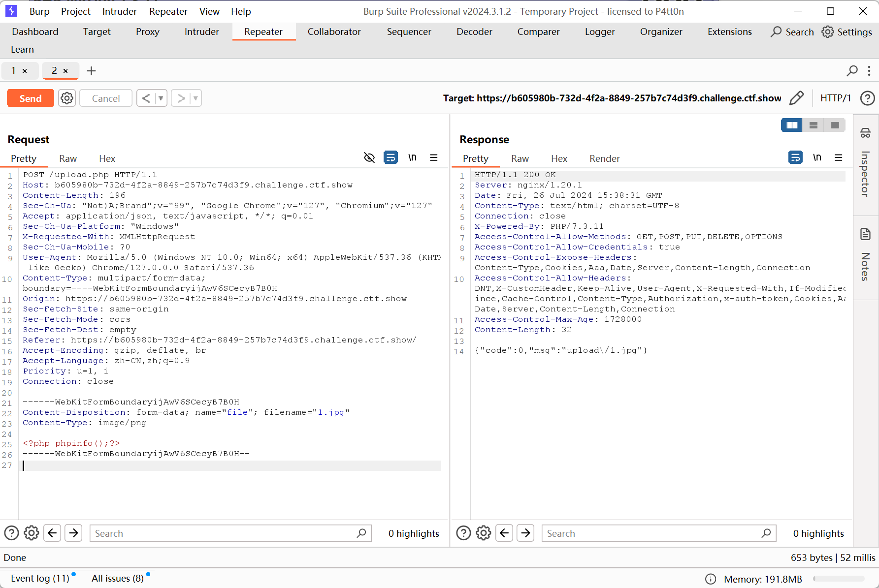Toggle show newlines in Response pane

click(x=817, y=158)
